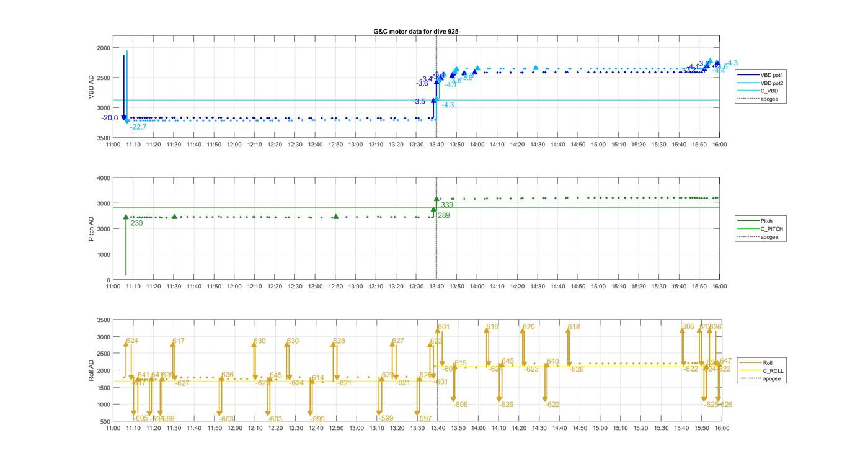Click the "614" label in Roll plot
Viewport: 868px width, 474px height.
click(318, 378)
